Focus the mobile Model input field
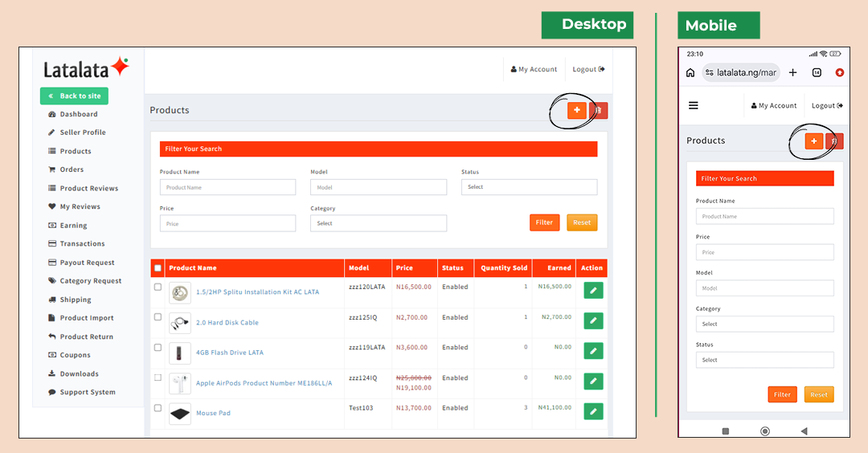The height and width of the screenshot is (453, 868). coord(764,288)
